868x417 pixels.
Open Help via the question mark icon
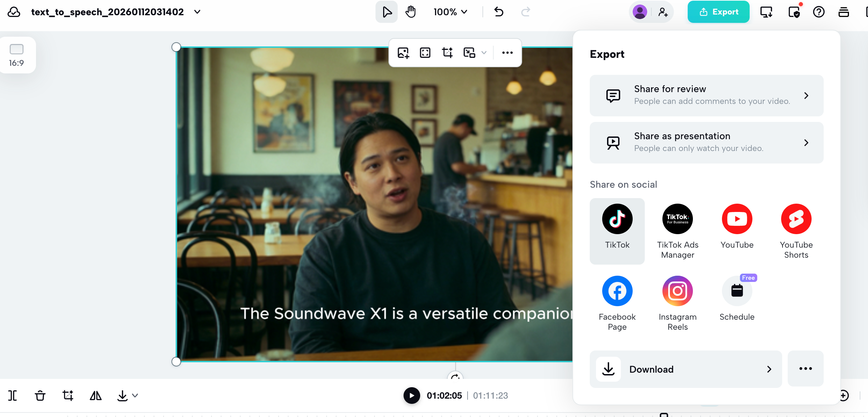point(819,11)
